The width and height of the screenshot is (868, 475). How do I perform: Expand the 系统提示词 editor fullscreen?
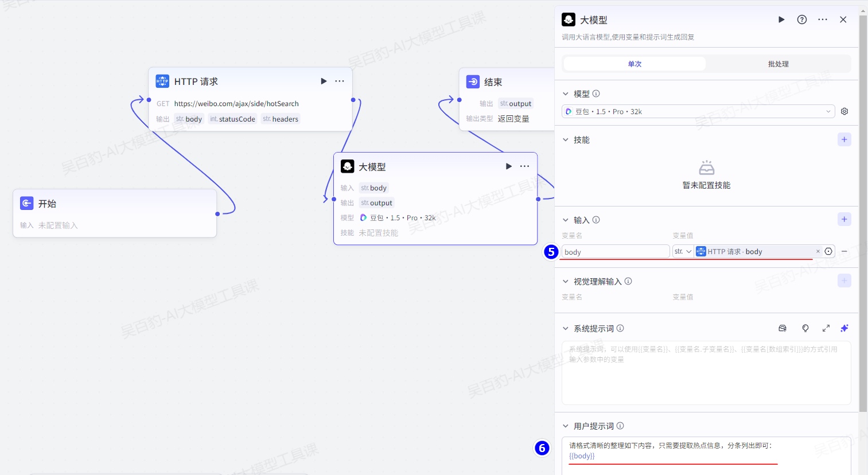point(826,328)
